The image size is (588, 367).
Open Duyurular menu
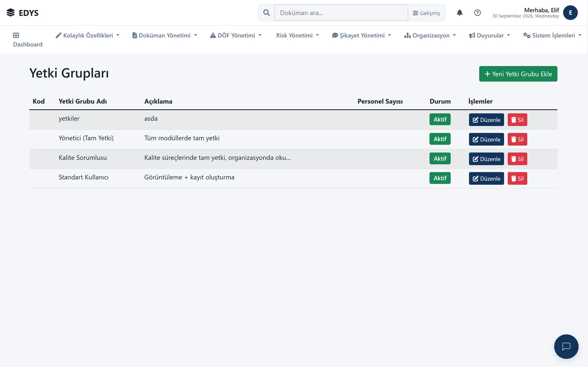point(490,35)
